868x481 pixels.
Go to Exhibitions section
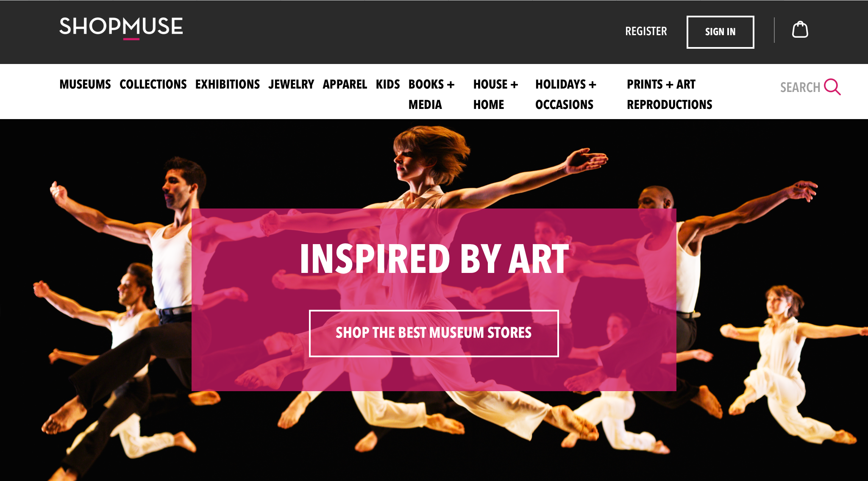coord(228,84)
